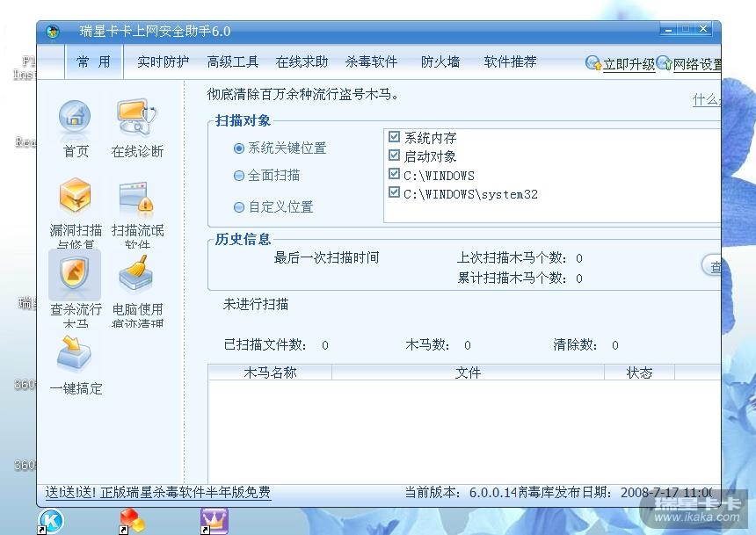Open 在线诊断 online diagnosis icon

(x=137, y=117)
